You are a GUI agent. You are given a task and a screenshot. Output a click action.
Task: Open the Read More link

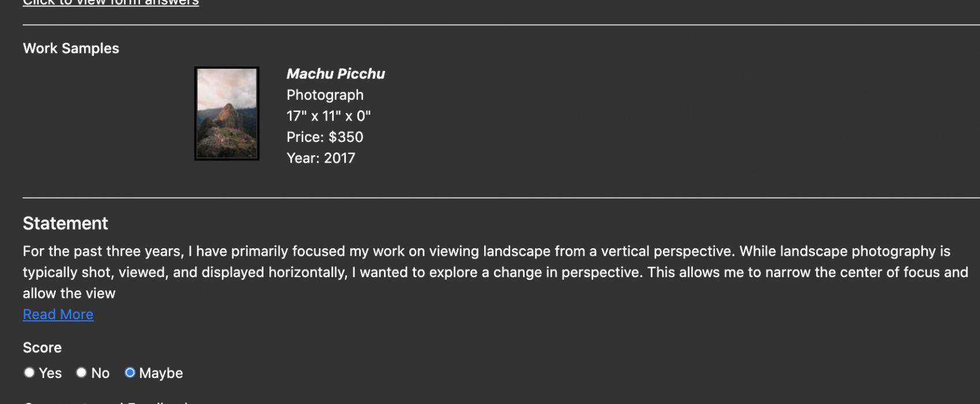58,315
